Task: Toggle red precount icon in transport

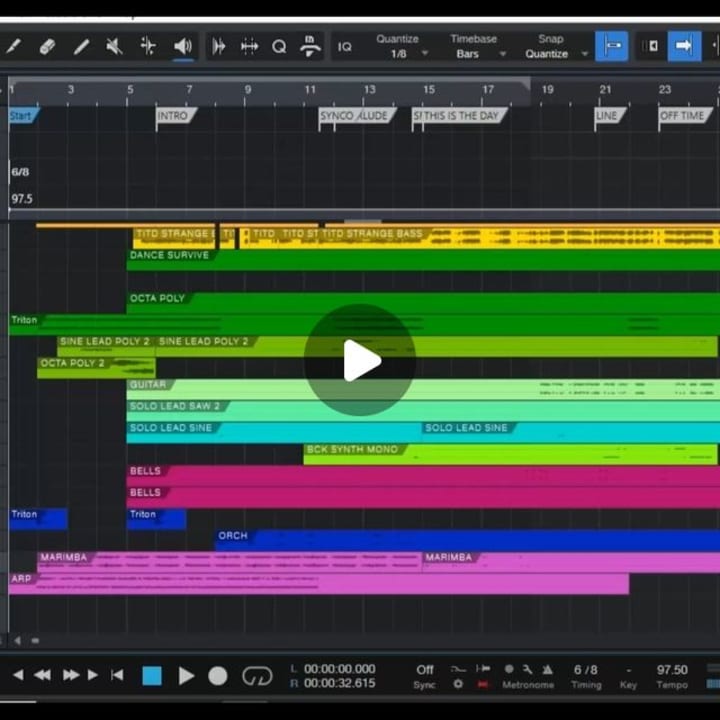Action: click(483, 684)
